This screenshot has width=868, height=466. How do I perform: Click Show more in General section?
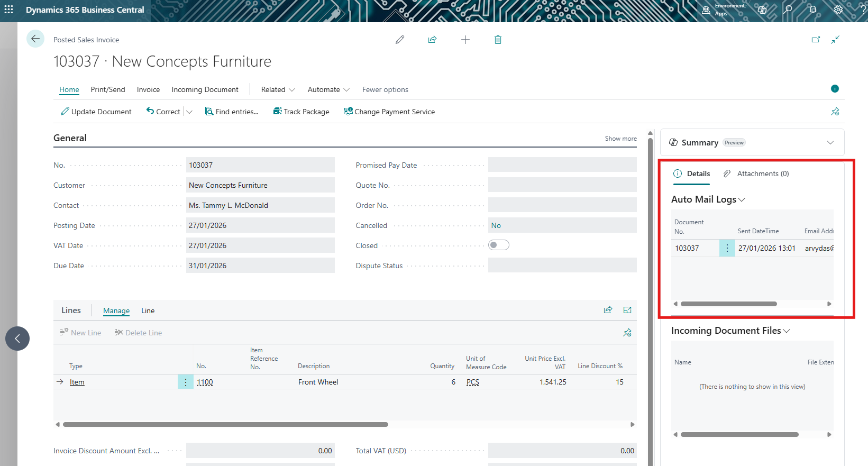click(620, 139)
